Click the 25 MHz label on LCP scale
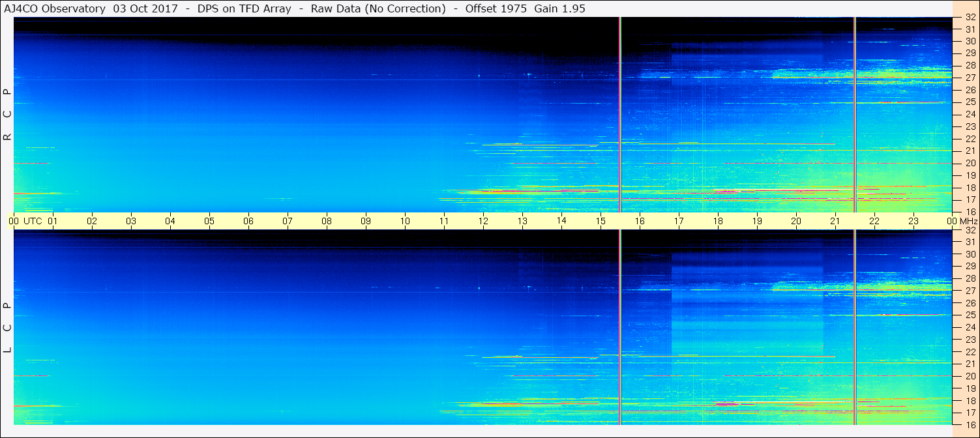This screenshot has height=438, width=980. coord(970,315)
